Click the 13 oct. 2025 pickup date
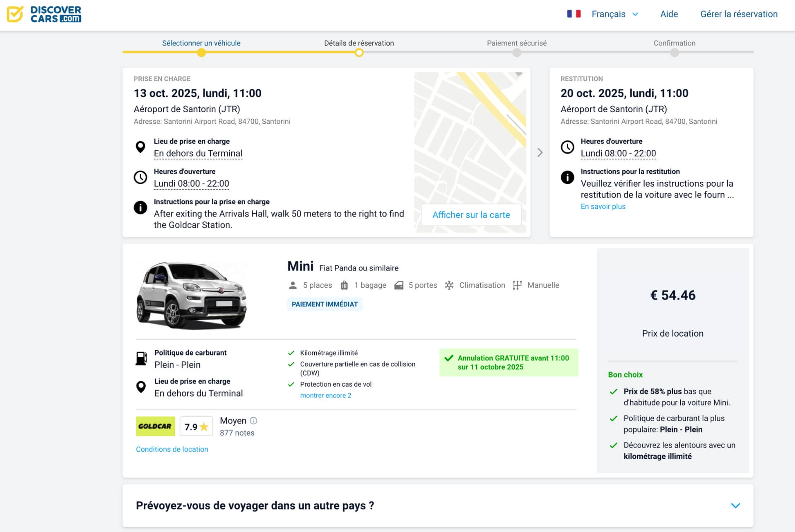The image size is (795, 532). tap(198, 93)
